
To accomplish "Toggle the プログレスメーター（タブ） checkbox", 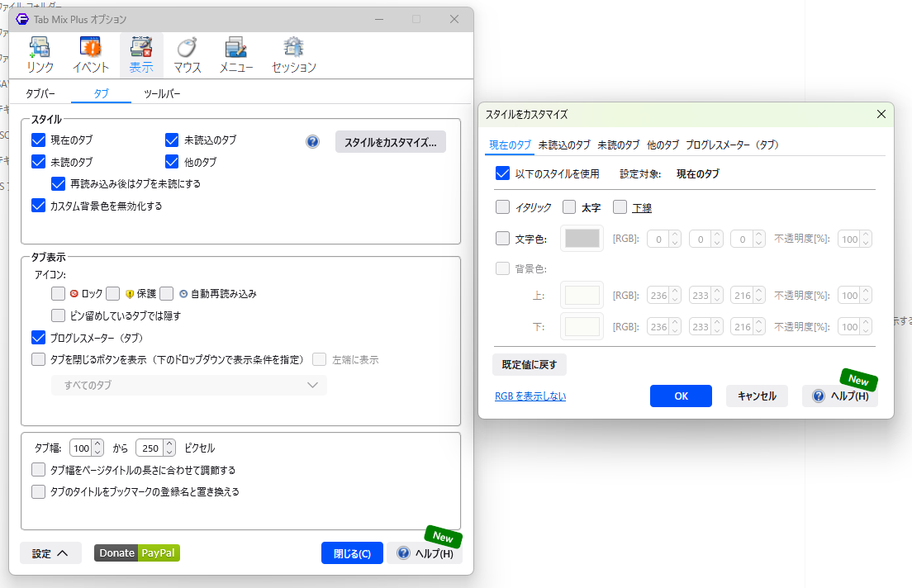I will (38, 337).
